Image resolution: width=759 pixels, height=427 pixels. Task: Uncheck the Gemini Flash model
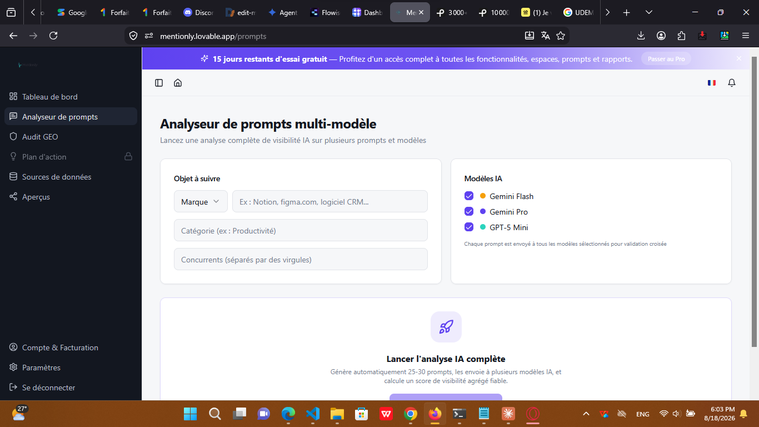coord(469,196)
